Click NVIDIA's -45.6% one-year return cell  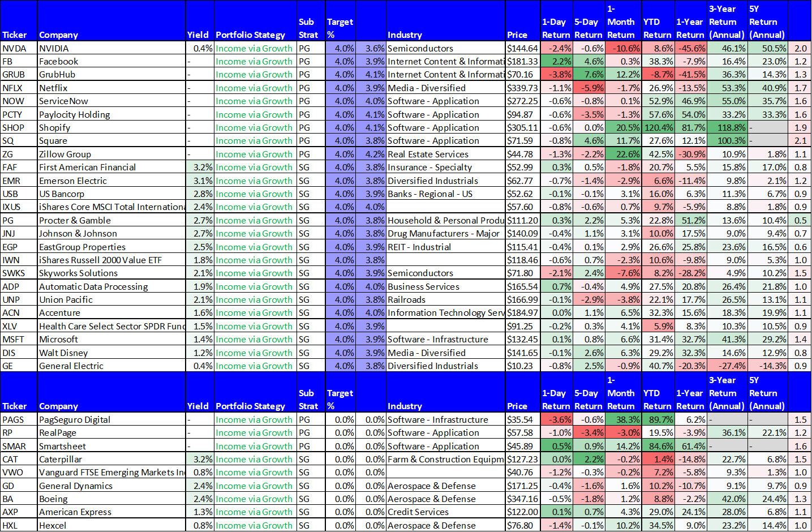(x=691, y=48)
